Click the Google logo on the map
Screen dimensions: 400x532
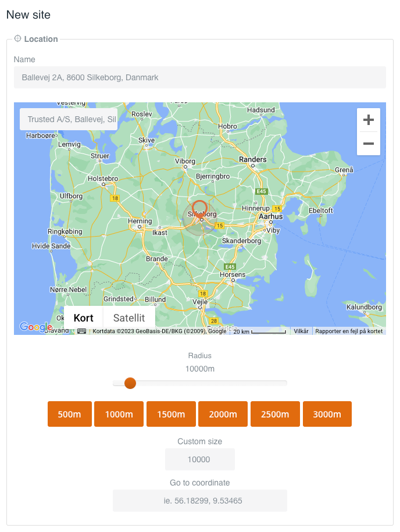pyautogui.click(x=35, y=327)
